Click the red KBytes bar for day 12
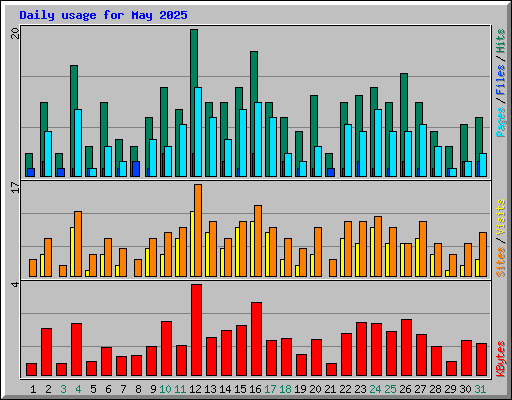512x400 pixels. pos(196,330)
